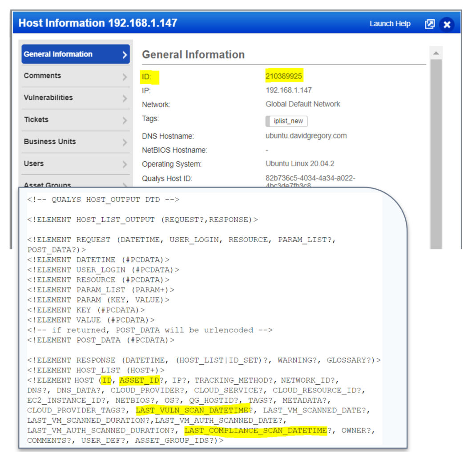The width and height of the screenshot is (476, 452).
Task: Open the Vulnerabilities section
Action: click(76, 98)
